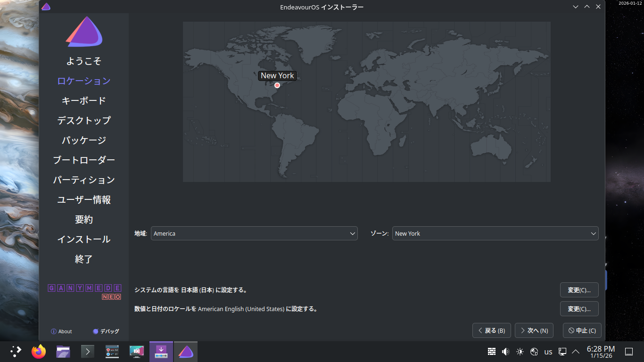Viewport: 644px width, 362px height.
Task: Select the デスクトップ step in sidebar
Action: click(84, 121)
